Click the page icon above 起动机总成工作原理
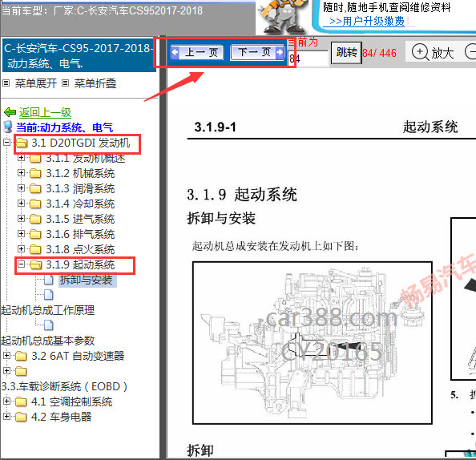The width and height of the screenshot is (476, 460). point(49,295)
